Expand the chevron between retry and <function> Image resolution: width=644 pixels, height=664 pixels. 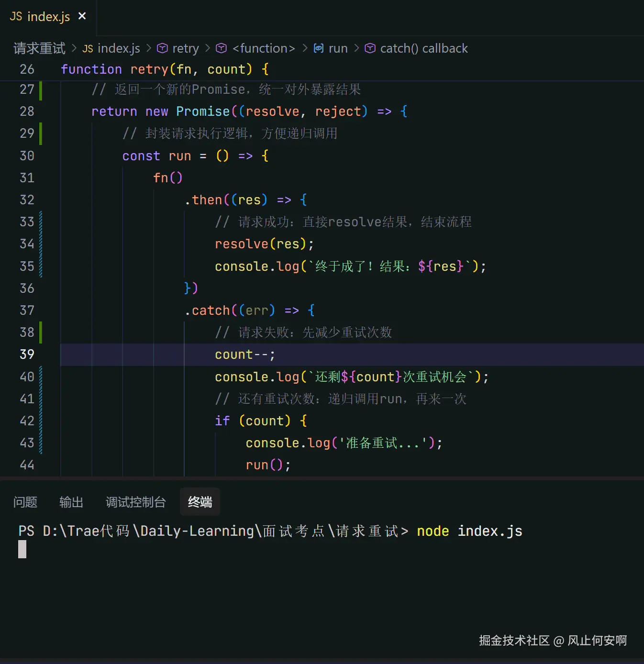(207, 48)
